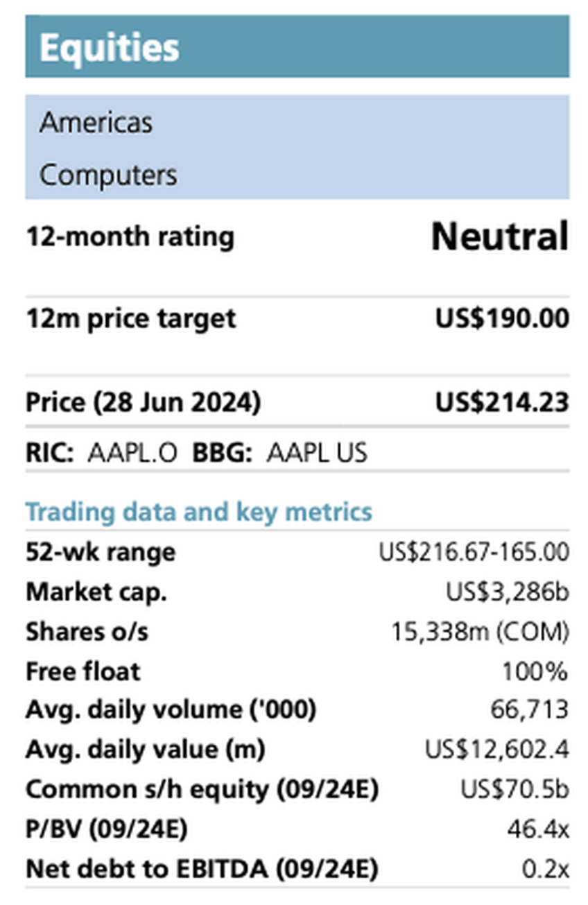Select the Shares o/s 15,338m figure
This screenshot has width=588, height=905.
coord(478,632)
